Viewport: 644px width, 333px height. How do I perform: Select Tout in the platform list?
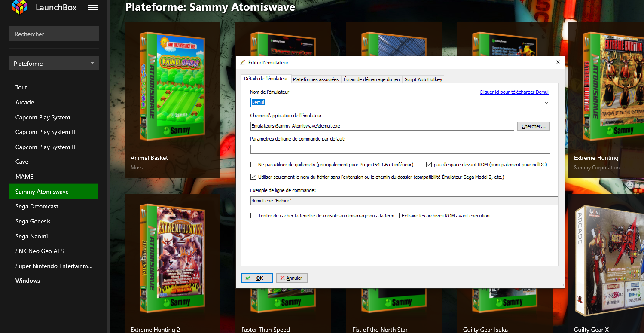pos(54,87)
